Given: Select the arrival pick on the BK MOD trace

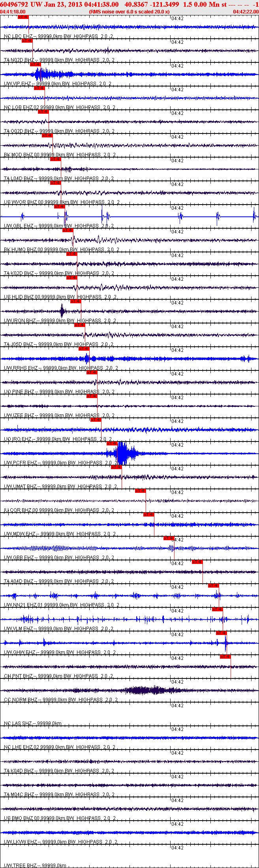Looking at the screenshot, I should pyautogui.click(x=47, y=135).
